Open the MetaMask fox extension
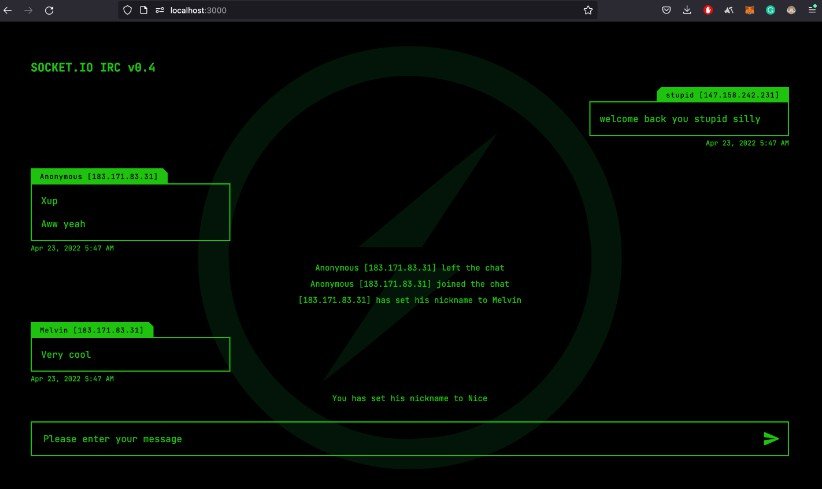 click(750, 10)
